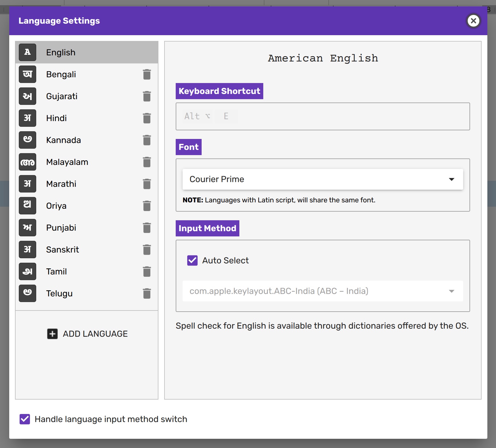
Task: Click the Kannada script icon
Action: tap(28, 140)
